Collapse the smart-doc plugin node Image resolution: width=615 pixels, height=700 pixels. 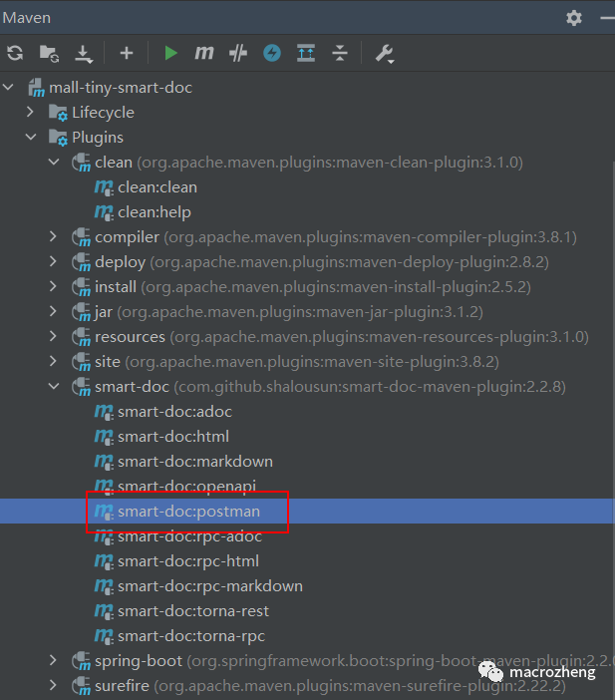pyautogui.click(x=54, y=387)
